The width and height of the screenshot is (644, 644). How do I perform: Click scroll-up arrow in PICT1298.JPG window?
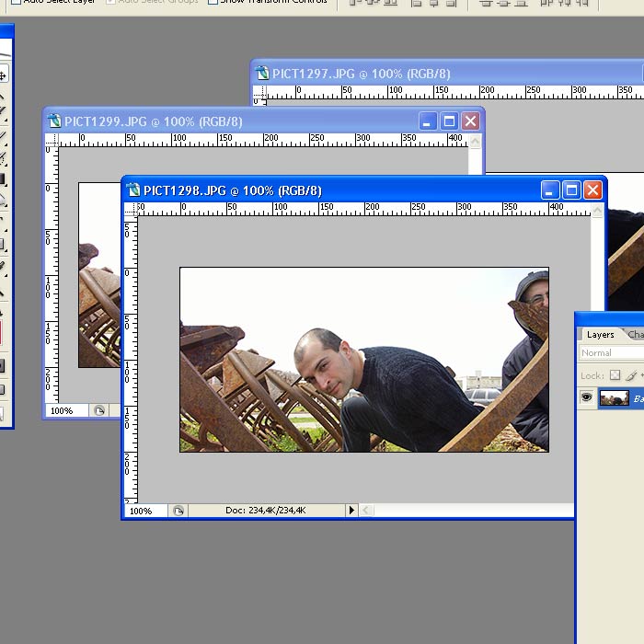pos(597,211)
